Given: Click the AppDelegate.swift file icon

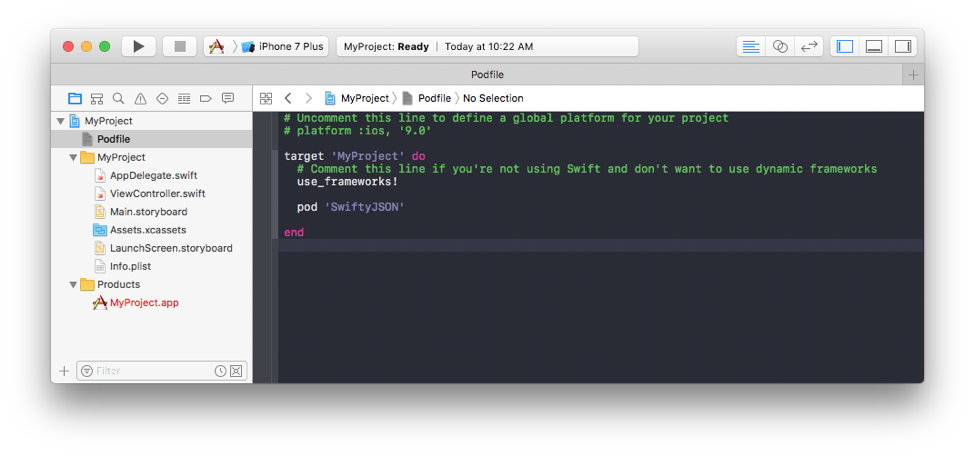Looking at the screenshot, I should pos(100,175).
